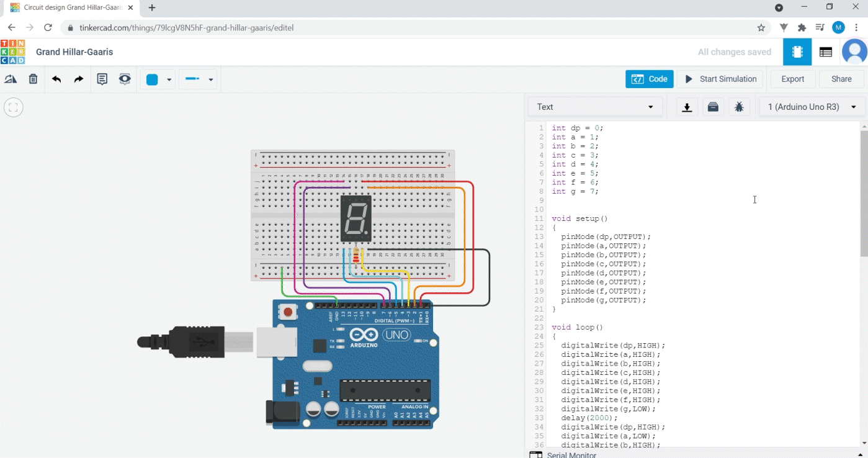Open Chrome profile M avatar
Image resolution: width=868 pixels, height=458 pixels.
[838, 27]
